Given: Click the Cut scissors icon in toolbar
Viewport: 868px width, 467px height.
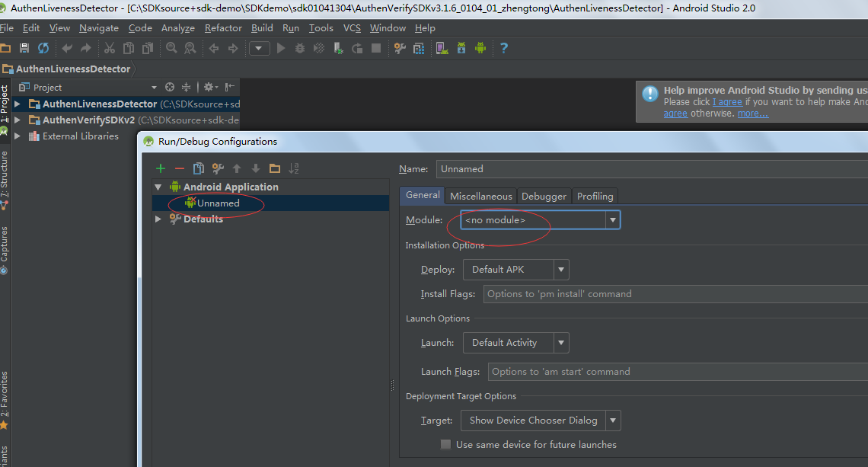Looking at the screenshot, I should click(109, 48).
